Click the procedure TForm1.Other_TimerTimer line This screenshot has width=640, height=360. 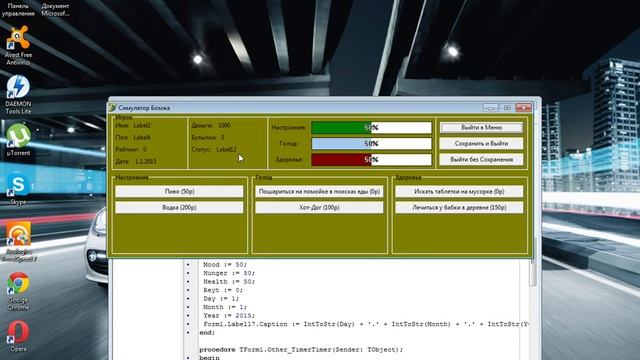(301, 350)
